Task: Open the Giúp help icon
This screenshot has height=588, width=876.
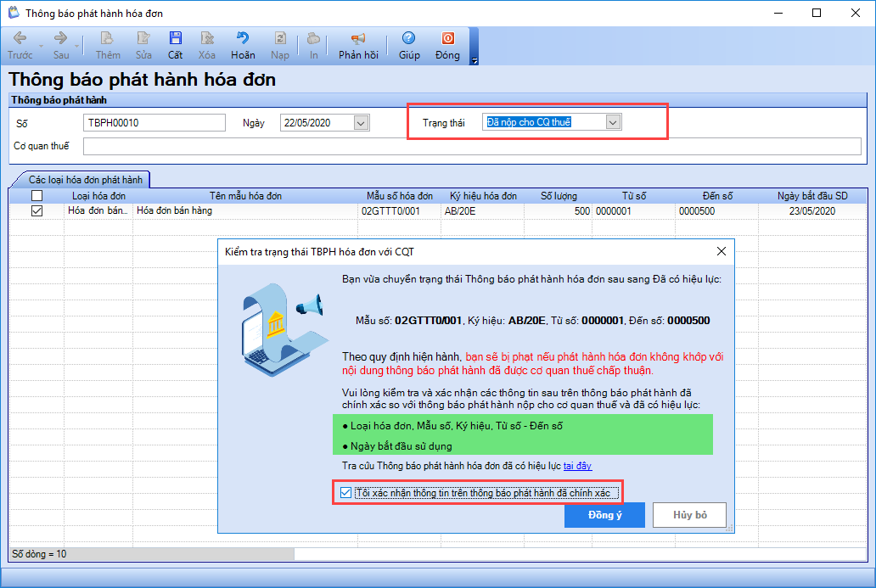Action: 409,39
